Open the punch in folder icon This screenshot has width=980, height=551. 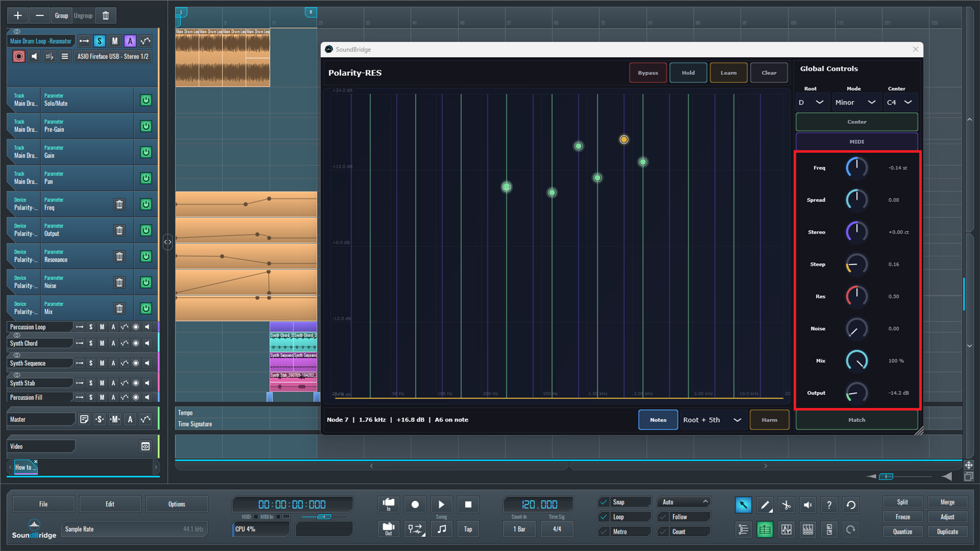tap(388, 505)
